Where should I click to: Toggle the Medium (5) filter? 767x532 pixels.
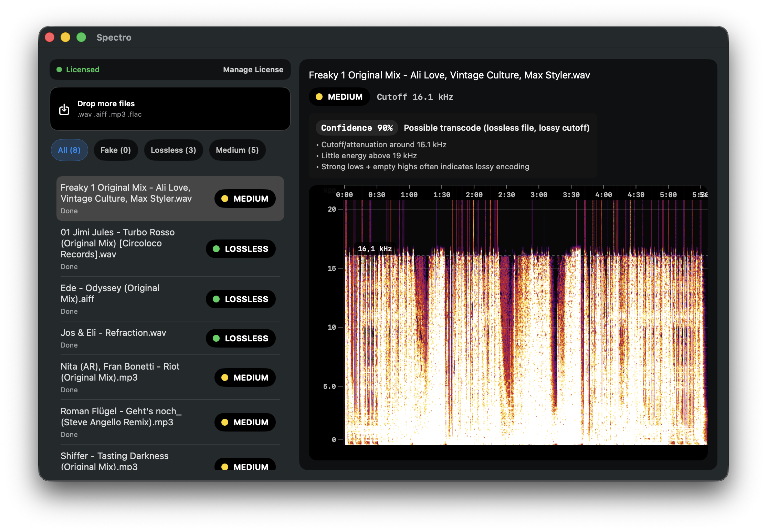pos(237,150)
